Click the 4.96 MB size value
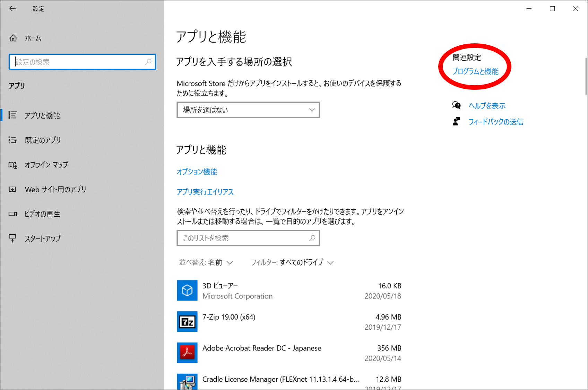Viewport: 588px width, 390px height. (x=388, y=317)
